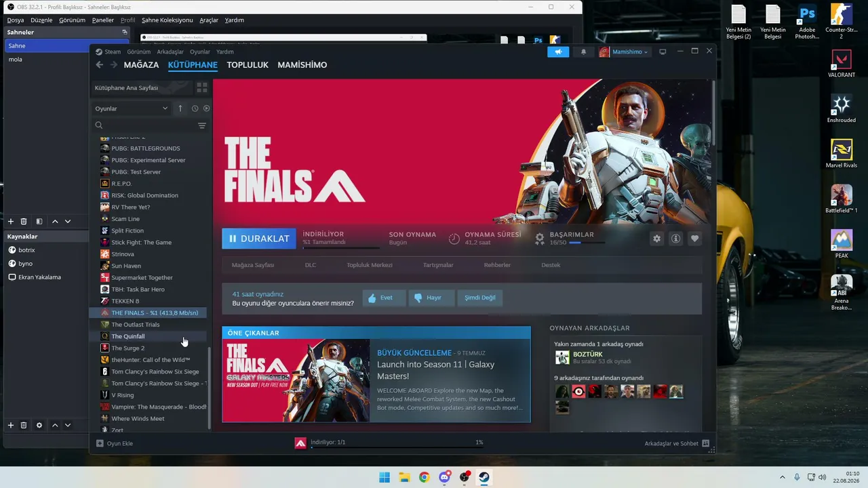Open the VALORANT desktop shortcut
The height and width of the screenshot is (488, 868).
(842, 63)
